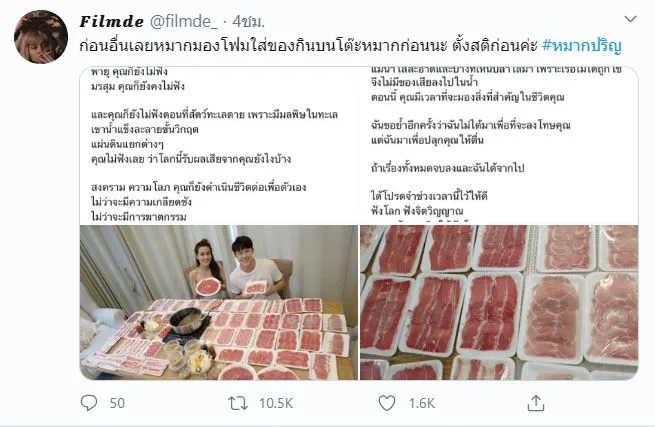The height and width of the screenshot is (427, 655).
Task: Click the 50 replies count
Action: pyautogui.click(x=117, y=403)
